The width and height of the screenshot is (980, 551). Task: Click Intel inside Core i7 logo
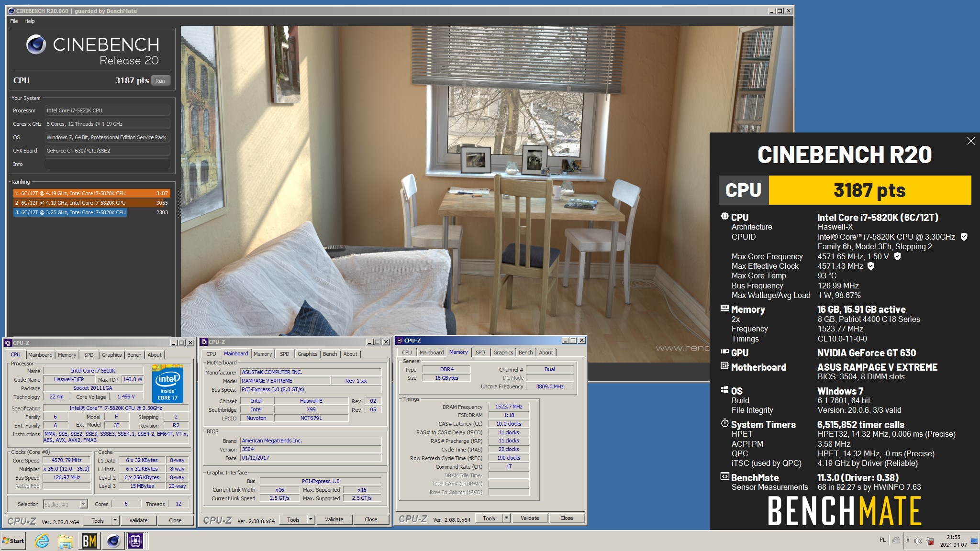click(x=167, y=384)
